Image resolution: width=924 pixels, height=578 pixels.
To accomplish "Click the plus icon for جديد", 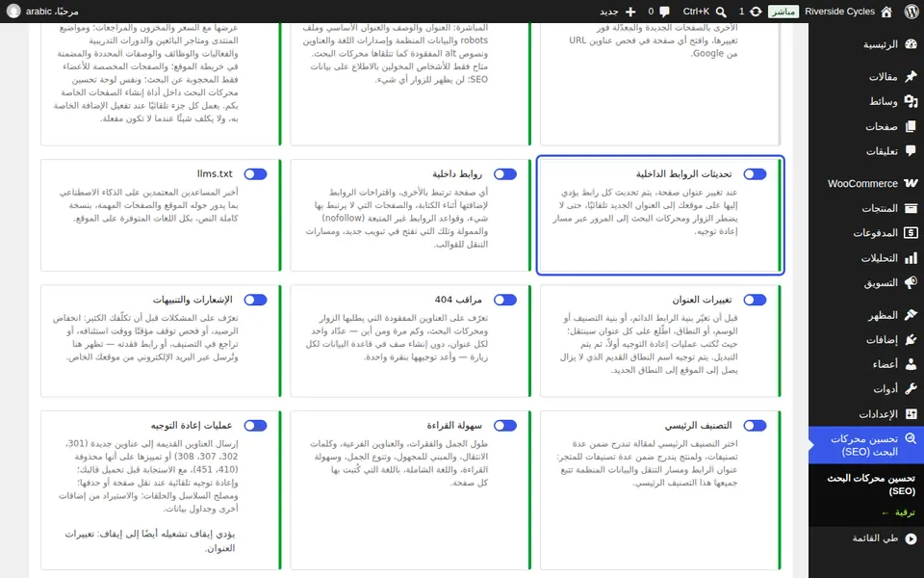I will (630, 12).
